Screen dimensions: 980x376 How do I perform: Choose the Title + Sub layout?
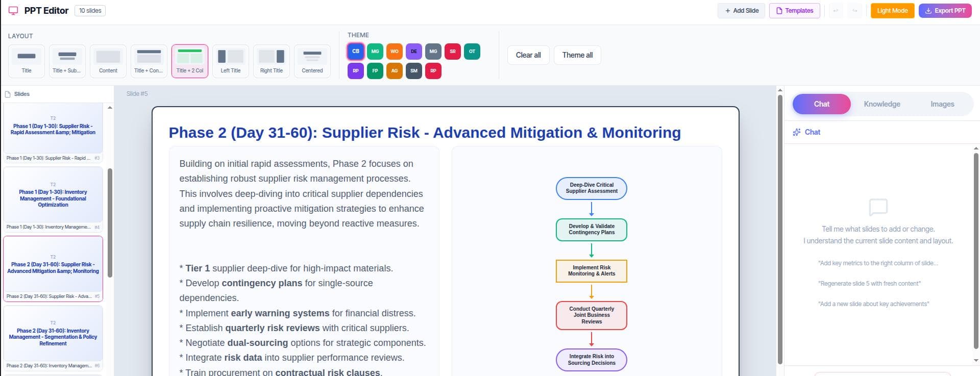click(x=67, y=61)
